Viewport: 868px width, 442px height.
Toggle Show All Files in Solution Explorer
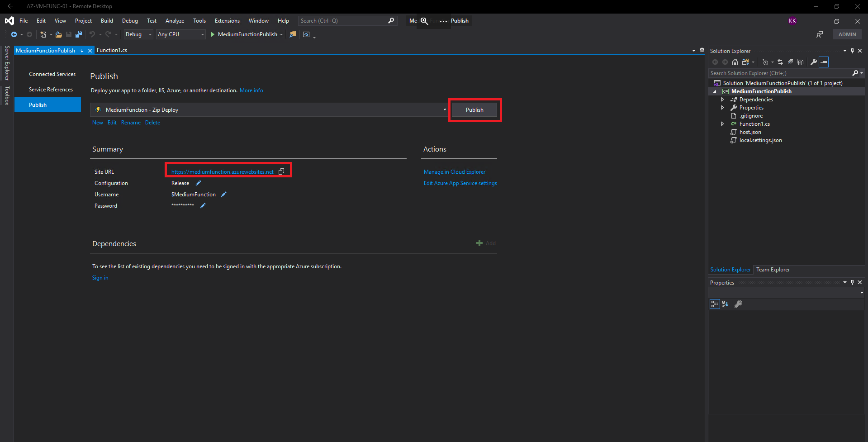(x=745, y=62)
